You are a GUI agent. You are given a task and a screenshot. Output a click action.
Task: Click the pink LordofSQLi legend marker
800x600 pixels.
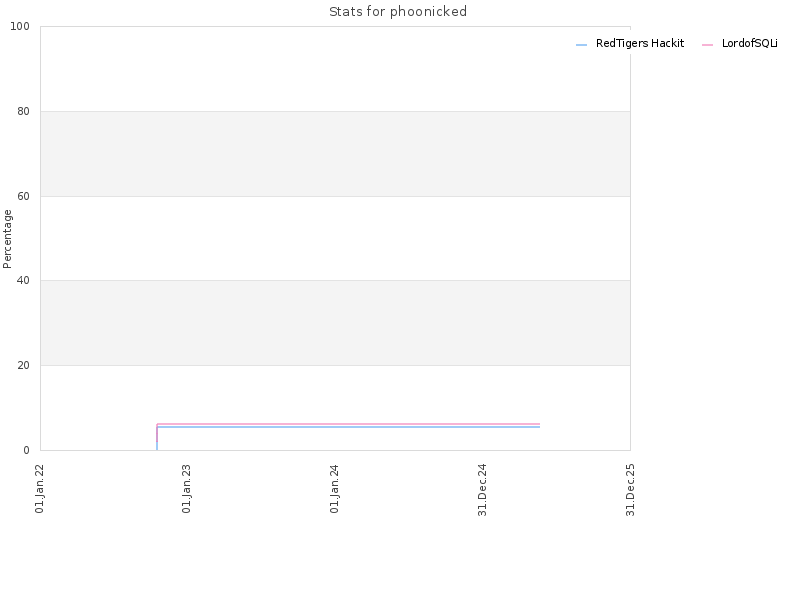pyautogui.click(x=707, y=45)
